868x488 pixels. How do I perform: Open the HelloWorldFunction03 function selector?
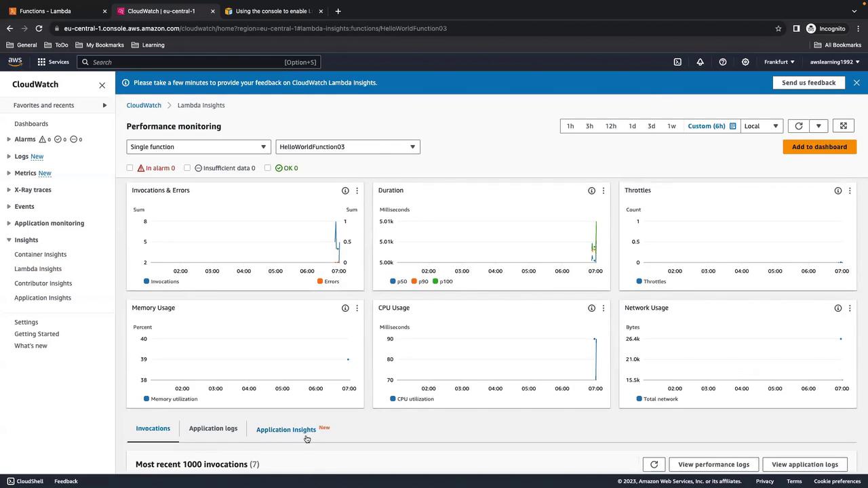click(x=348, y=147)
